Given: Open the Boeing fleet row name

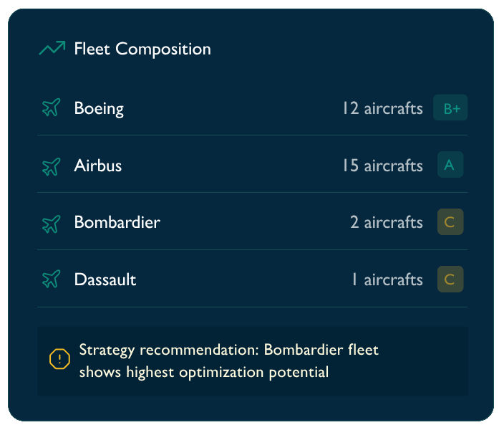Looking at the screenshot, I should 99,108.
